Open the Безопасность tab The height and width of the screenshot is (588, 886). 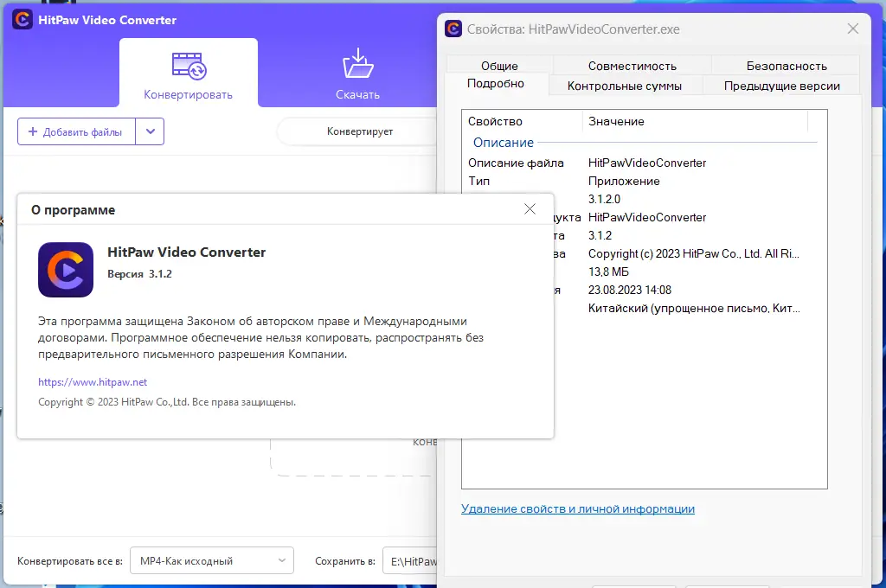point(786,66)
